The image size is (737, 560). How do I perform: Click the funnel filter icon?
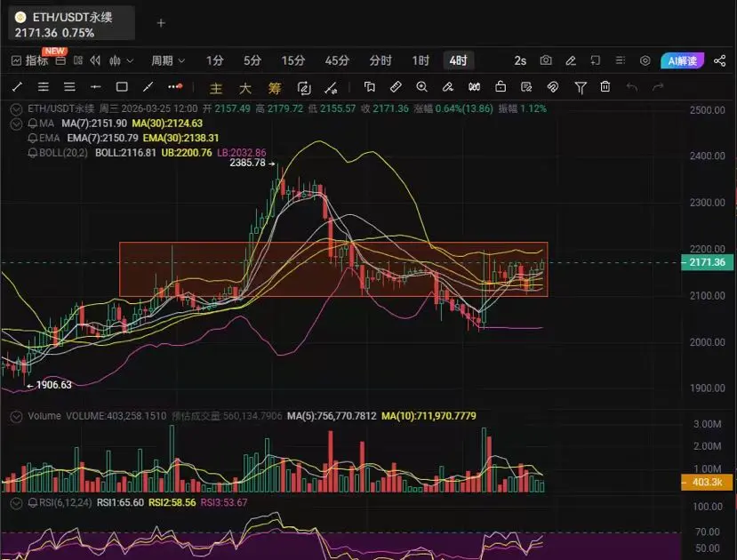pyautogui.click(x=581, y=87)
